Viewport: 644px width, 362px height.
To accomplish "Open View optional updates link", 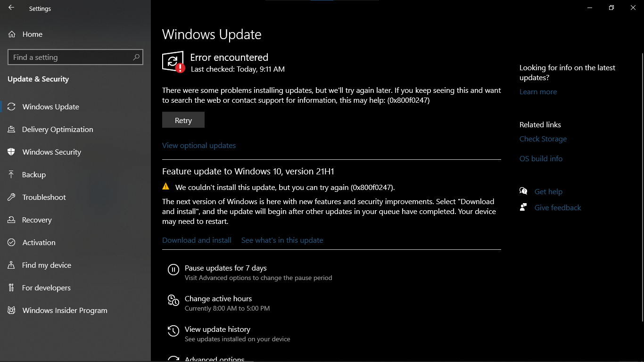I will click(199, 145).
